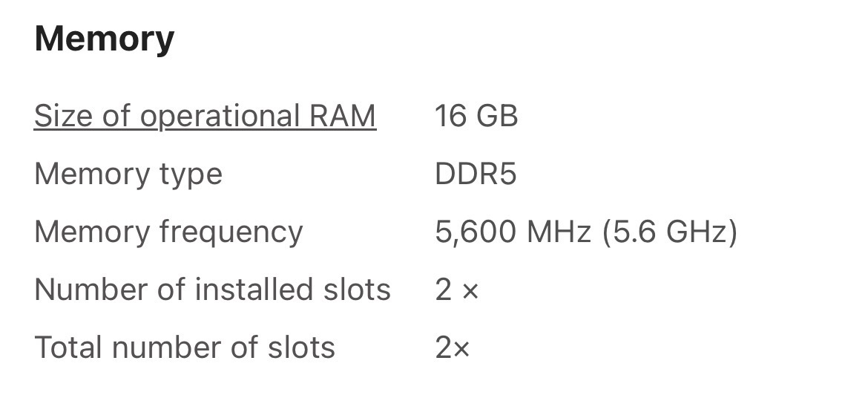The height and width of the screenshot is (398, 868).
Task: Click the digit 2 in installed slots value
Action: (444, 290)
